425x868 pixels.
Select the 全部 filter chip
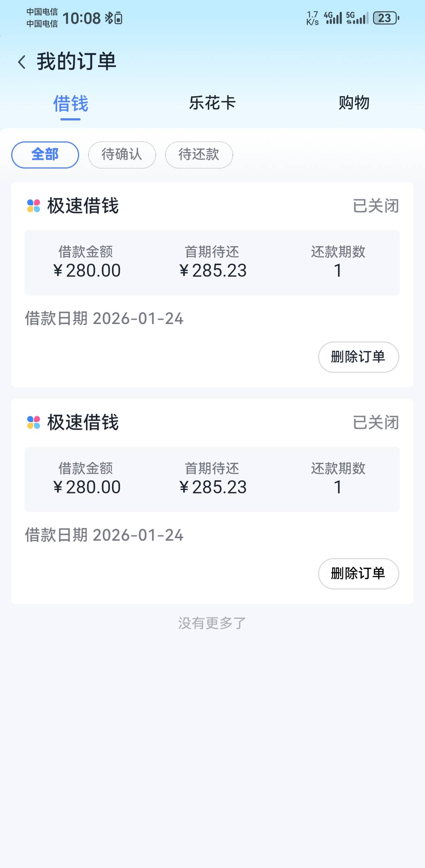coord(45,155)
